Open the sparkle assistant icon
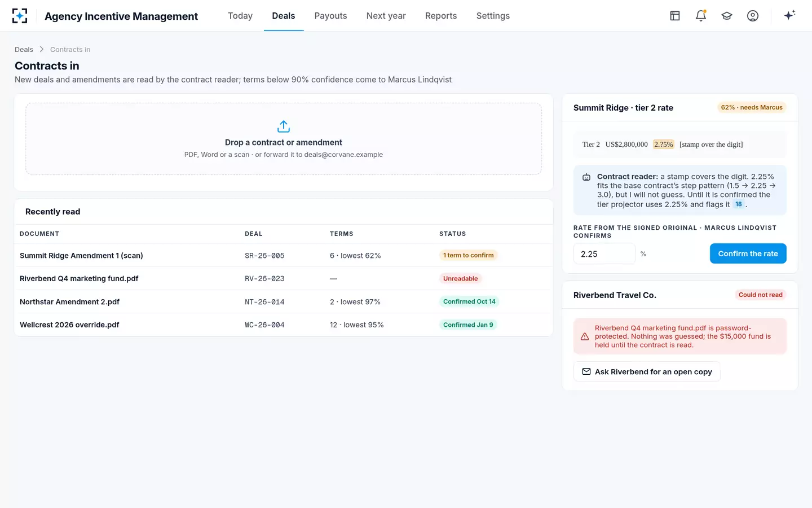The height and width of the screenshot is (508, 812). coord(789,15)
